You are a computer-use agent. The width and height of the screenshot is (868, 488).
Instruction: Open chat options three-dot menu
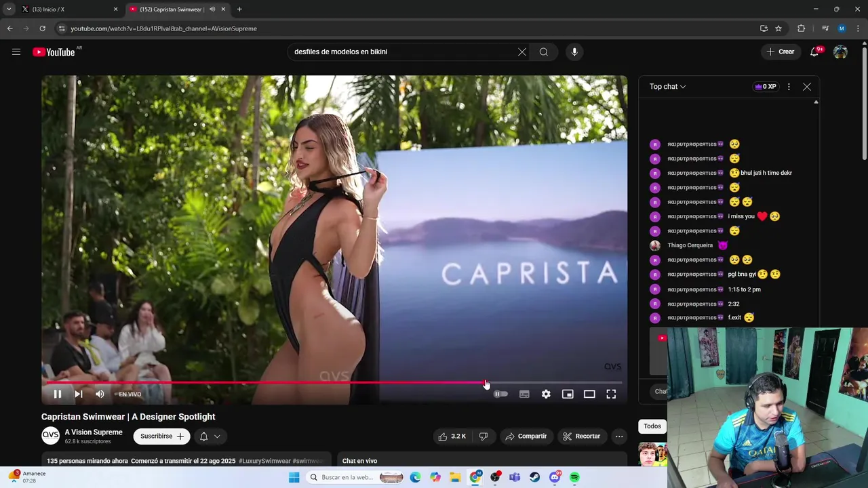[x=789, y=87]
